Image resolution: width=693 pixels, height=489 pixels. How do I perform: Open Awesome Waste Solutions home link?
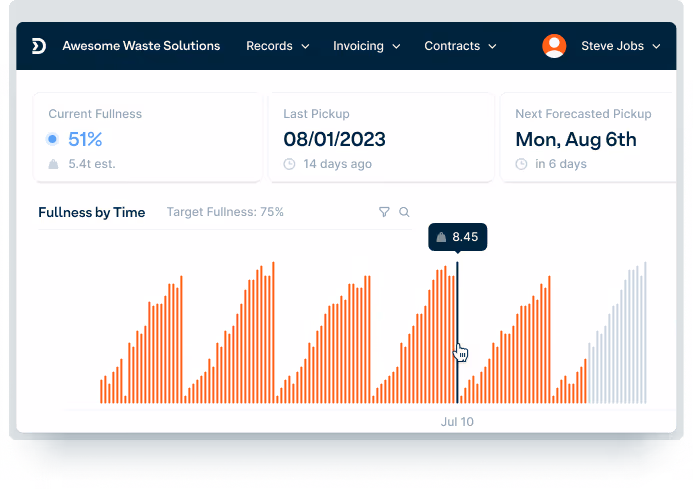(141, 46)
